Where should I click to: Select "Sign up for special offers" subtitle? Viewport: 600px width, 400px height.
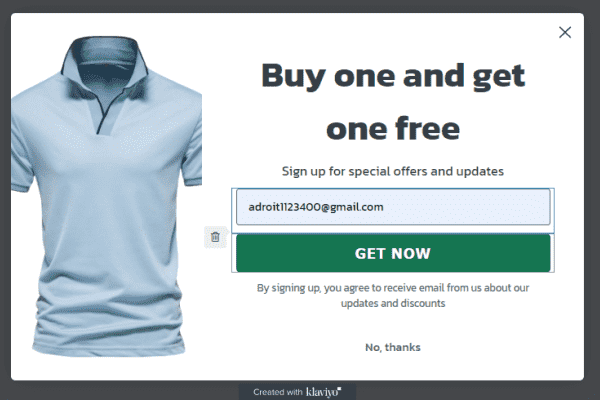pyautogui.click(x=393, y=171)
